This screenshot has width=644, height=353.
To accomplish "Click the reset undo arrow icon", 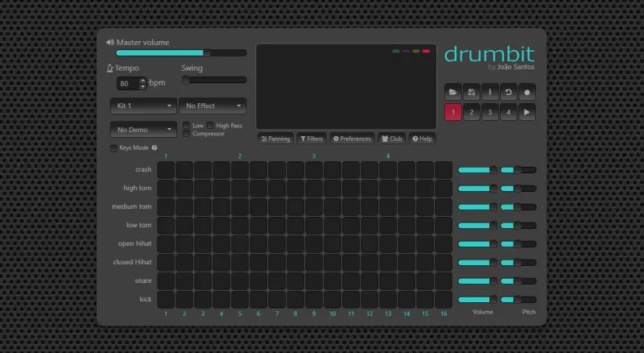I will (x=509, y=92).
